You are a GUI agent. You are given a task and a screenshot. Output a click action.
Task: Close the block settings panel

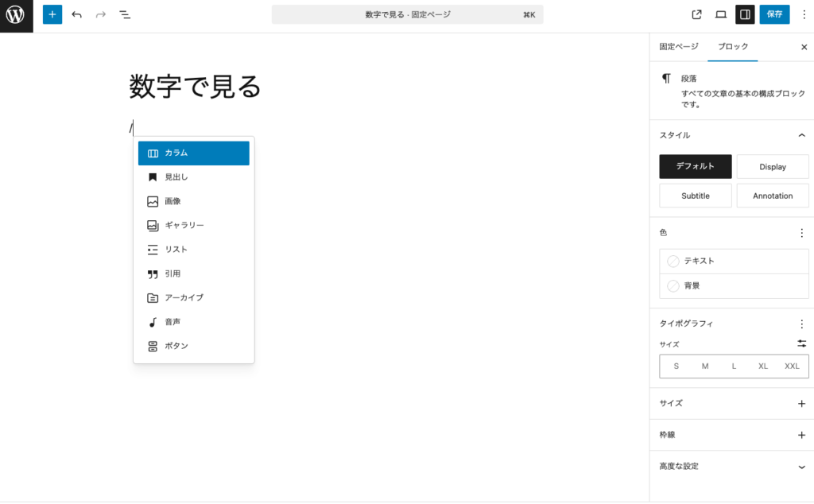pyautogui.click(x=803, y=46)
